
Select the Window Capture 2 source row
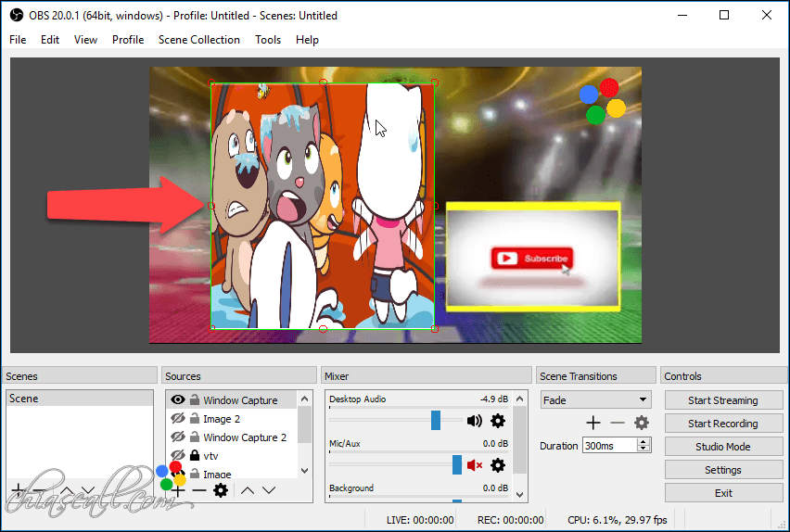pos(232,437)
